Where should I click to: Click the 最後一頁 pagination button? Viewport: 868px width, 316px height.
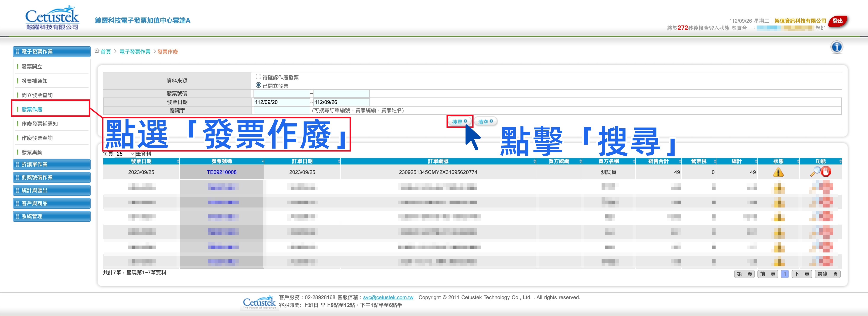[x=828, y=274]
